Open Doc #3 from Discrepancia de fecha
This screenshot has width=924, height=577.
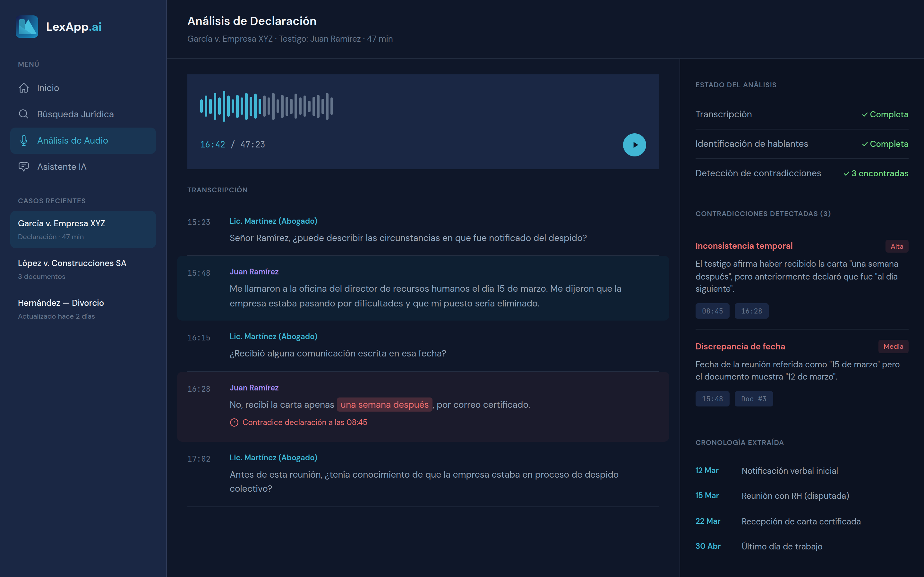(x=753, y=398)
